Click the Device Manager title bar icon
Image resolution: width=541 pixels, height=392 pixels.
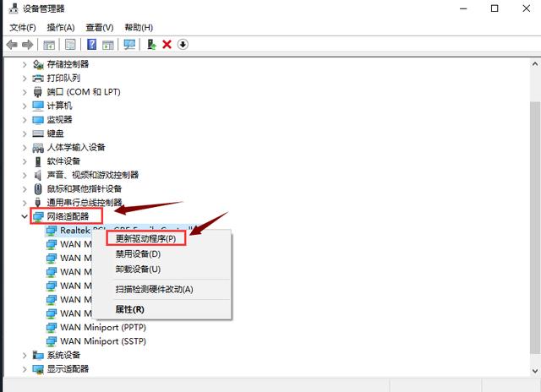click(14, 8)
